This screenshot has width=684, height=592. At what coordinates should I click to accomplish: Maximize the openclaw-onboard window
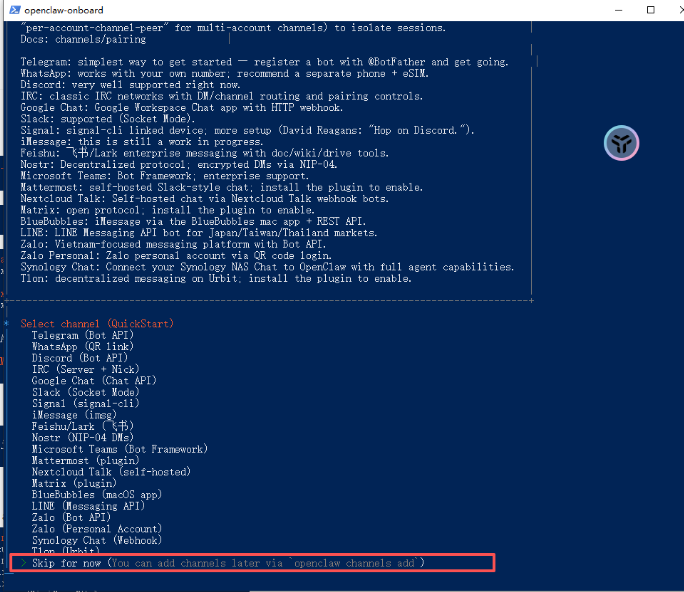650,10
